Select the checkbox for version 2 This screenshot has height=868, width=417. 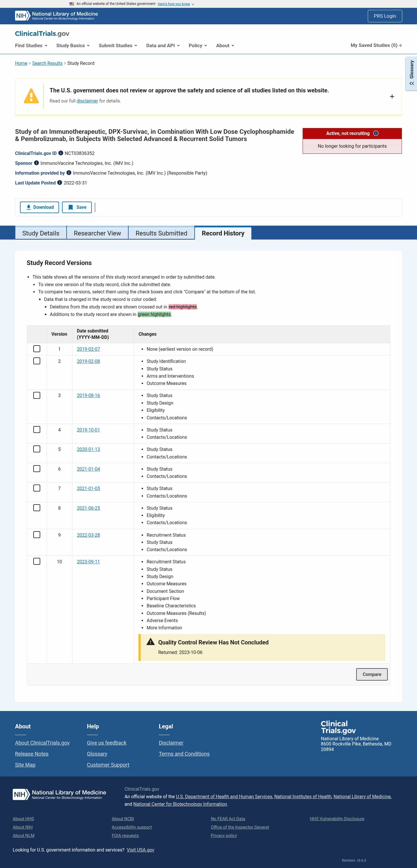[x=37, y=361]
